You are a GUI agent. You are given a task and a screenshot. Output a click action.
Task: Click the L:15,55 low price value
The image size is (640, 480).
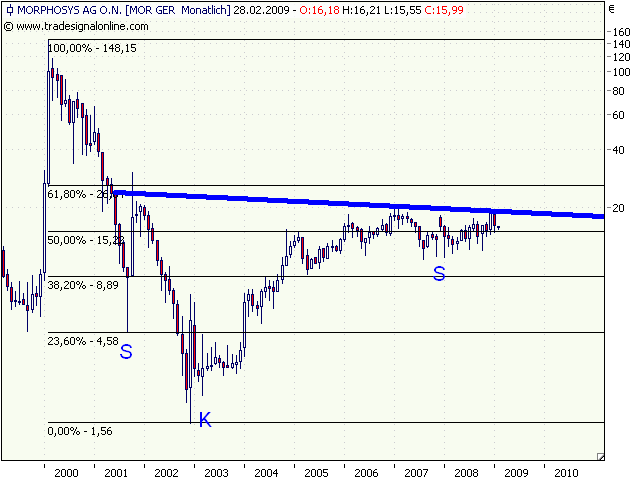click(x=403, y=10)
